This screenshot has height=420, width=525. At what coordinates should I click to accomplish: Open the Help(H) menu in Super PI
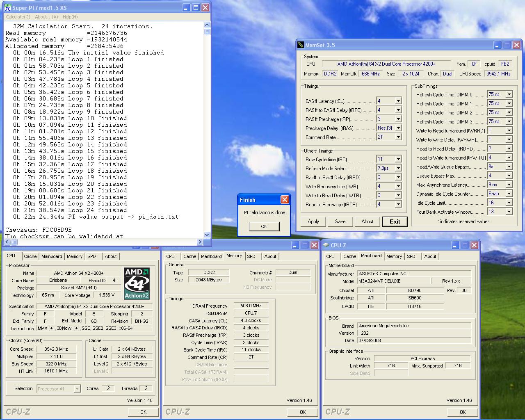(70, 17)
